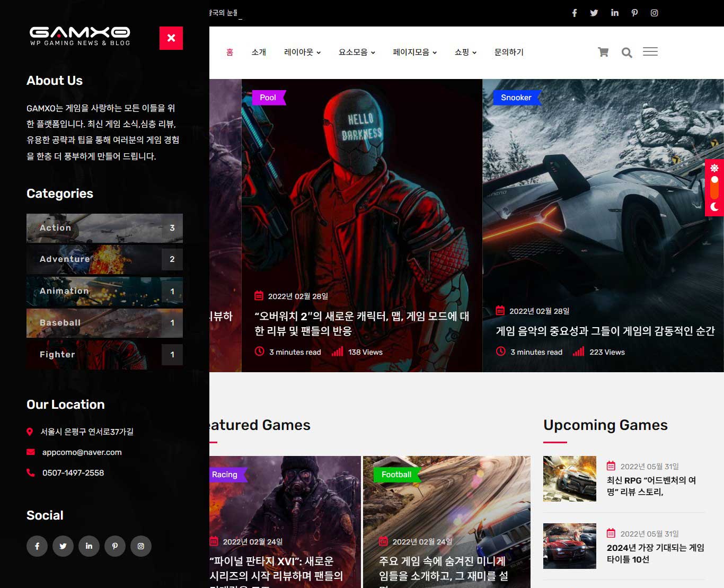The height and width of the screenshot is (588, 724).
Task: Expand the 페이지모음 dropdown menu
Action: (x=414, y=52)
